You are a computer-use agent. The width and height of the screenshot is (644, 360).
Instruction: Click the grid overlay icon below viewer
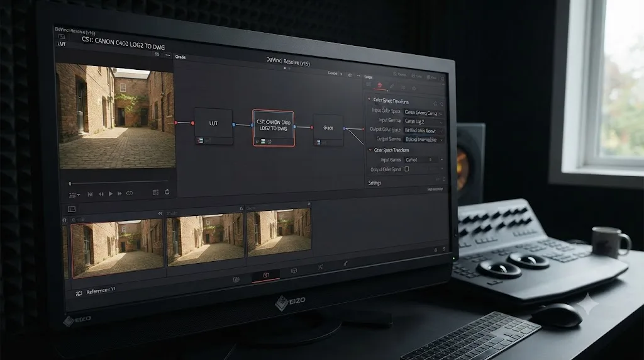(x=155, y=193)
